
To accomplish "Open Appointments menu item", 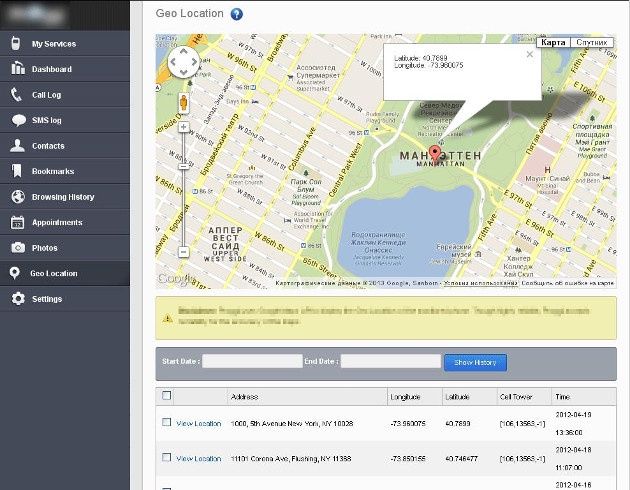I will point(65,222).
